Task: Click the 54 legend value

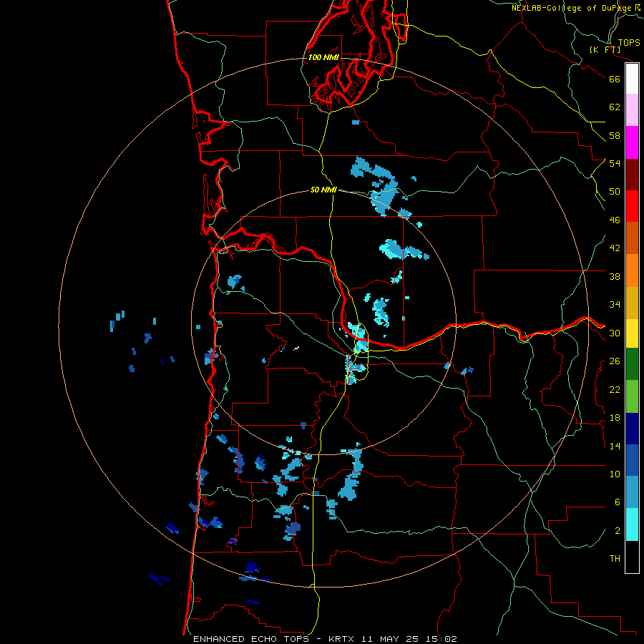Action: (x=615, y=163)
